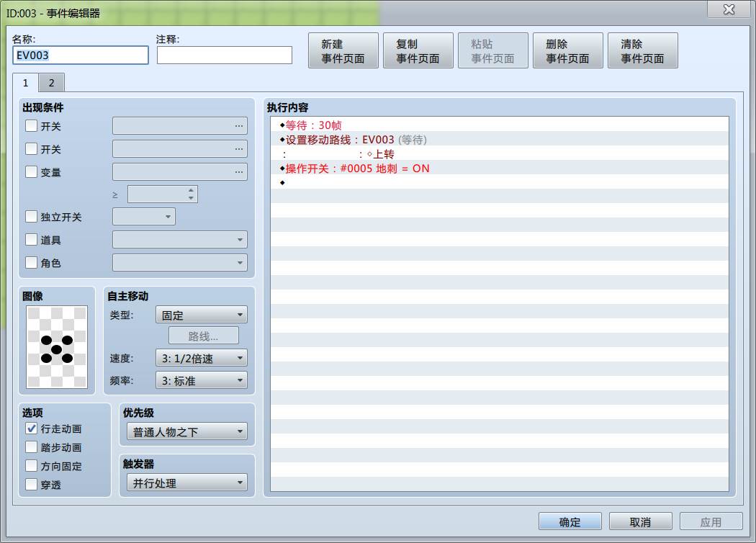Viewport: 756px width, 543px height.
Task: Select the 等待：30帧 command line
Action: (x=500, y=125)
